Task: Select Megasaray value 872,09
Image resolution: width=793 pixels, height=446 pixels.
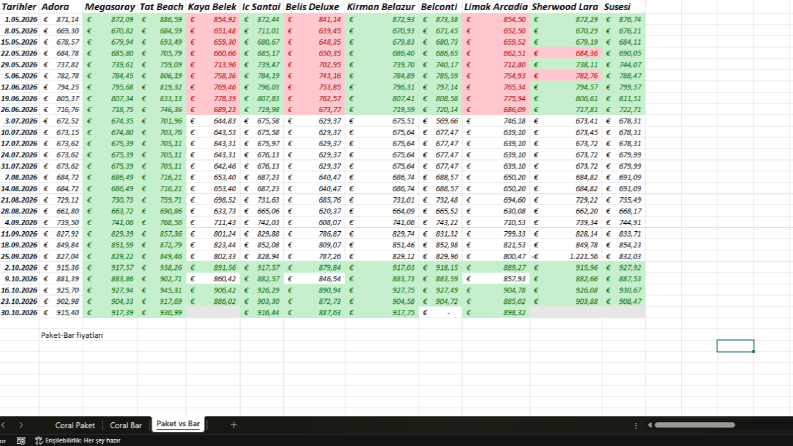Action: click(x=110, y=19)
